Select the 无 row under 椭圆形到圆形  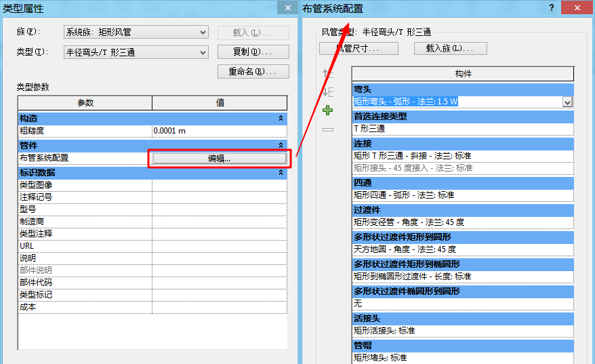463,304
